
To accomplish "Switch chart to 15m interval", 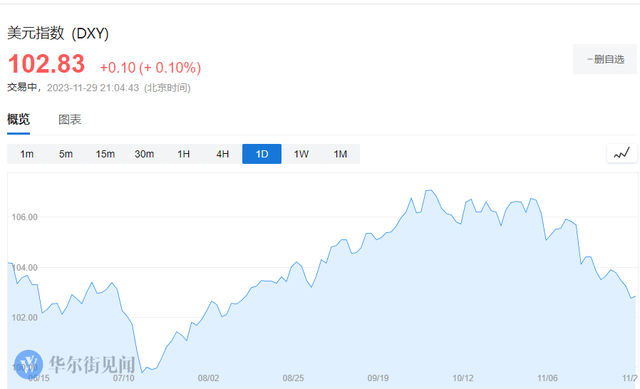I will point(105,154).
